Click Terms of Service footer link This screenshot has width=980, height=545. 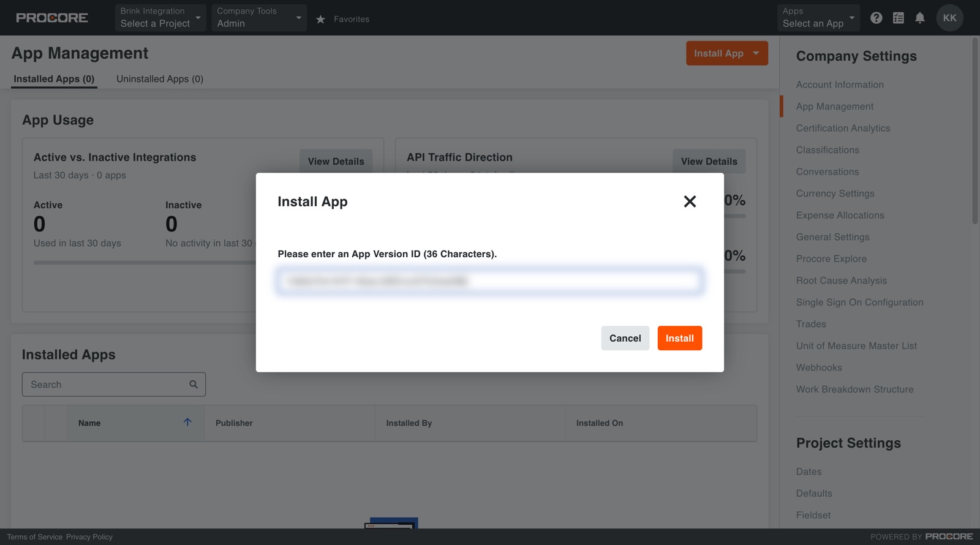point(35,537)
